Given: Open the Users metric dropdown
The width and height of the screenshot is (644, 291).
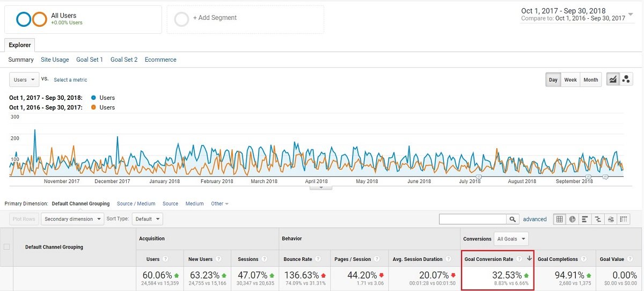Looking at the screenshot, I should pos(24,79).
